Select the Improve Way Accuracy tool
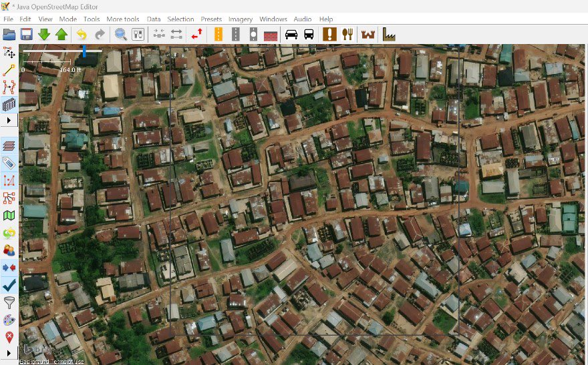Screen dimensions: 588x365 point(9,87)
